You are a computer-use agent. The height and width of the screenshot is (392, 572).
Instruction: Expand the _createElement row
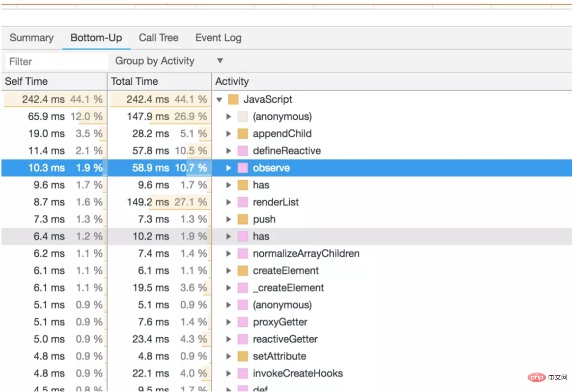click(x=229, y=288)
